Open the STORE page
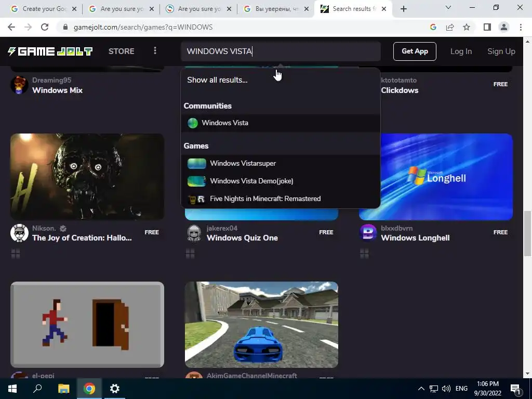Viewport: 532px width, 399px height. [x=122, y=51]
